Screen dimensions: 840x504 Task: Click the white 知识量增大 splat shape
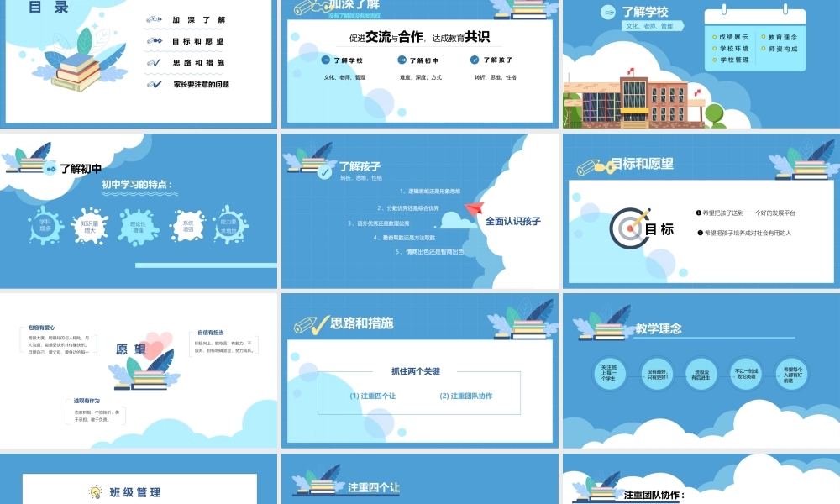tap(90, 227)
